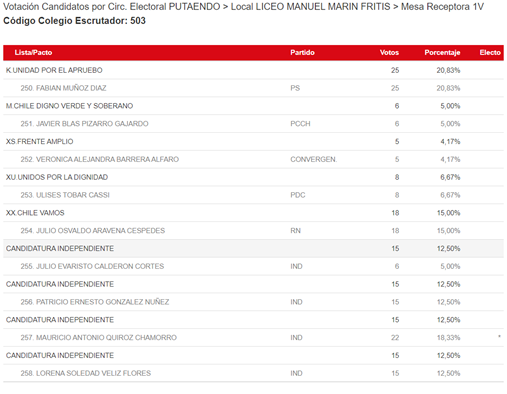This screenshot has width=507, height=394.
Task: Select candidate 256 Patricio Ernesto Gonzalez Nuñez
Action: [253, 302]
